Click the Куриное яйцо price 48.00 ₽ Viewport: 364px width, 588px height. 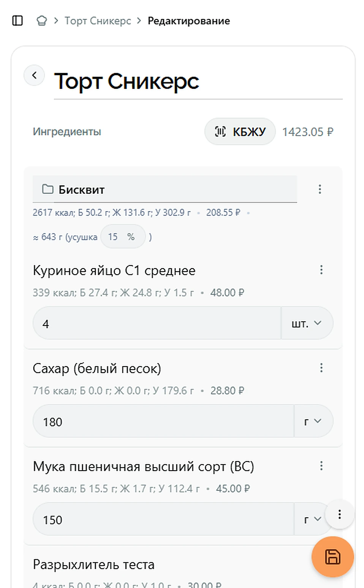tap(227, 292)
